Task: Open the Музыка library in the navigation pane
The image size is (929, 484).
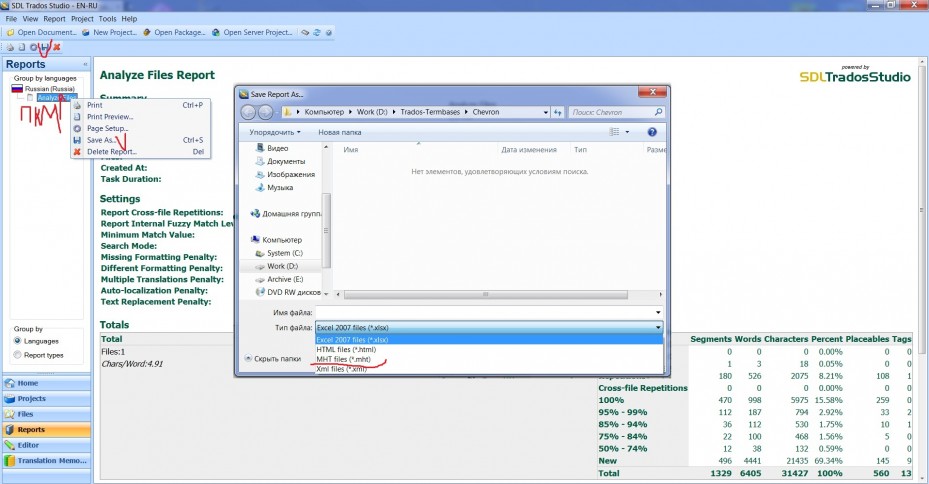Action: pos(274,187)
